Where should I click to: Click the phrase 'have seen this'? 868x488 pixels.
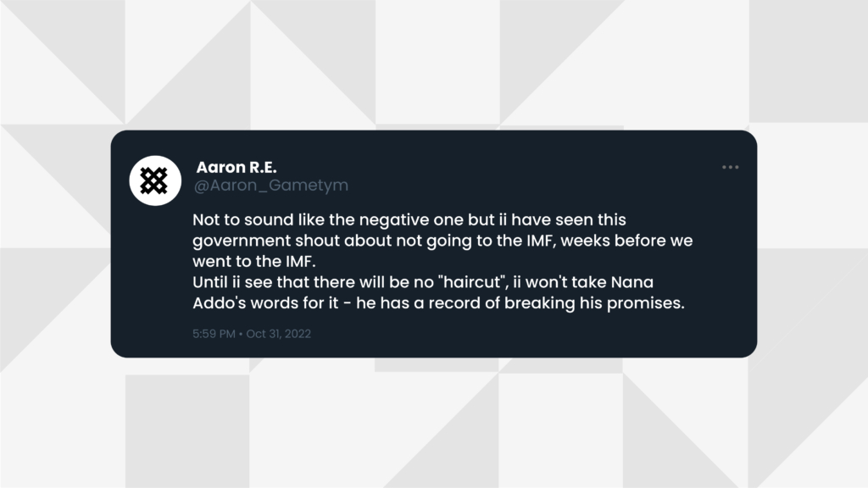click(569, 219)
